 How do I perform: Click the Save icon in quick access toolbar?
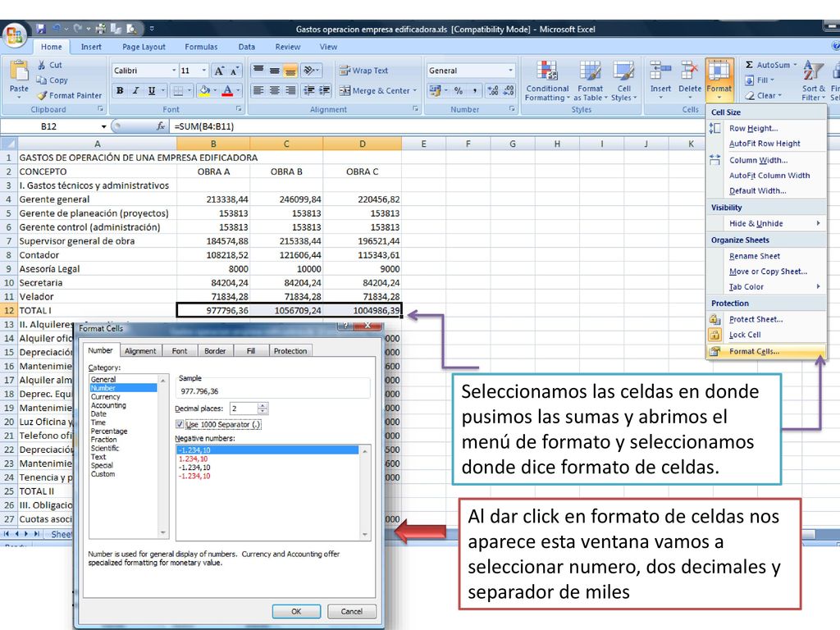(41, 29)
